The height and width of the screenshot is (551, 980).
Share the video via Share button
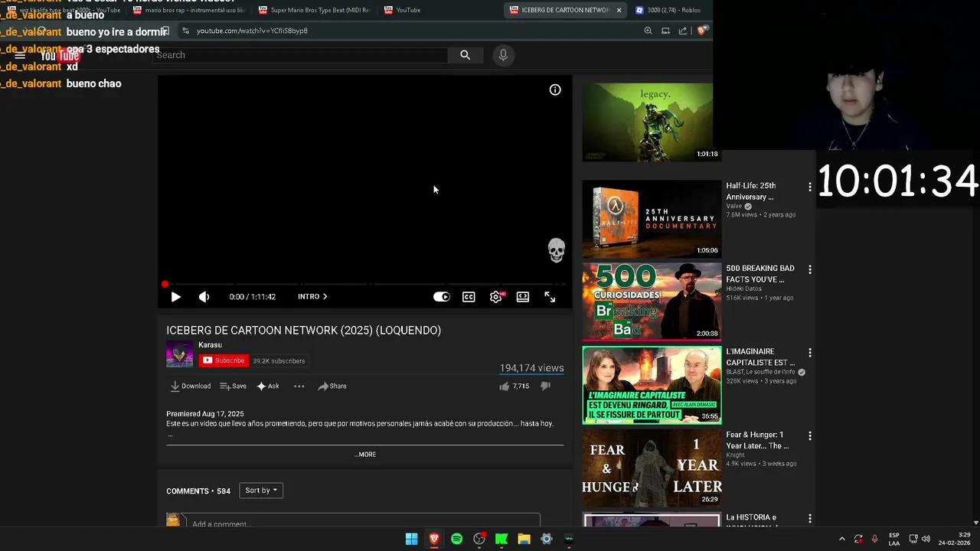pos(332,386)
